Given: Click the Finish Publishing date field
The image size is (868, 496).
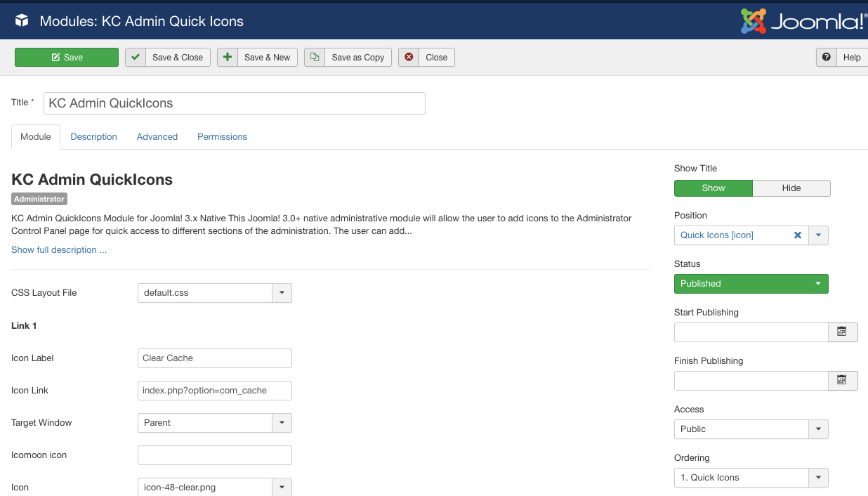Looking at the screenshot, I should point(751,381).
